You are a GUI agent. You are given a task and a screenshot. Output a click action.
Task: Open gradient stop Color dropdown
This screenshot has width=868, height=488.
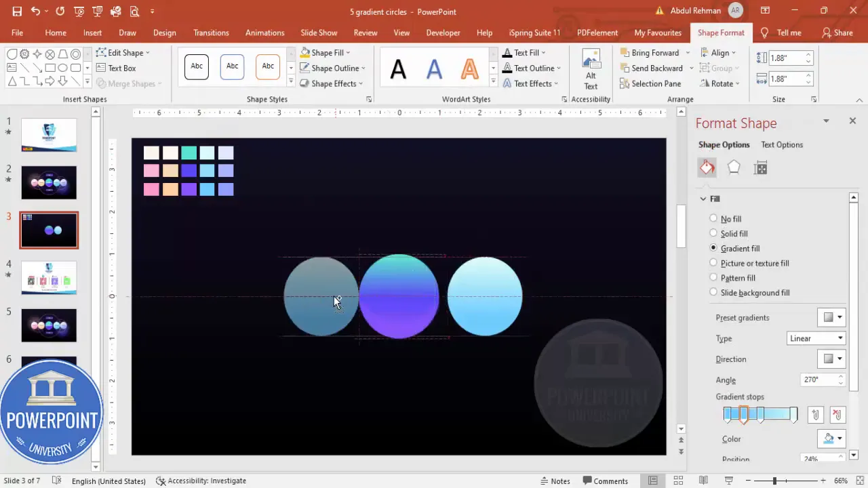point(832,439)
